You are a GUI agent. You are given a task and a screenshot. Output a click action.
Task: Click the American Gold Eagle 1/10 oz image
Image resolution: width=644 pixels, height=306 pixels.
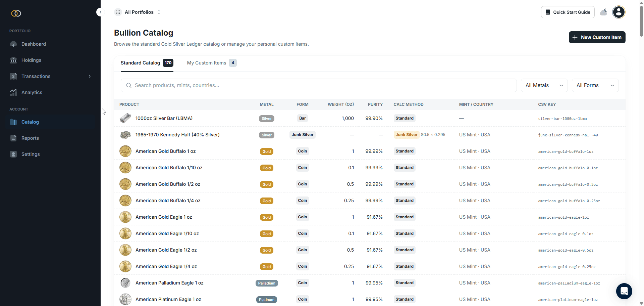click(125, 233)
